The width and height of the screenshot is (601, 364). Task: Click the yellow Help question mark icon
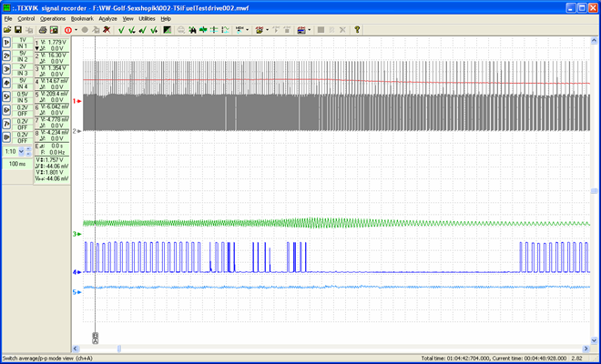pyautogui.click(x=357, y=30)
